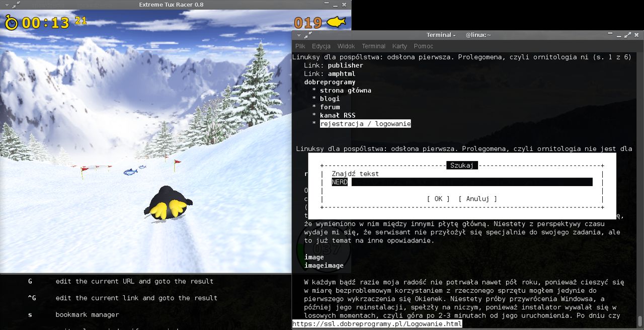Follow the 'strona główna' link

(345, 91)
